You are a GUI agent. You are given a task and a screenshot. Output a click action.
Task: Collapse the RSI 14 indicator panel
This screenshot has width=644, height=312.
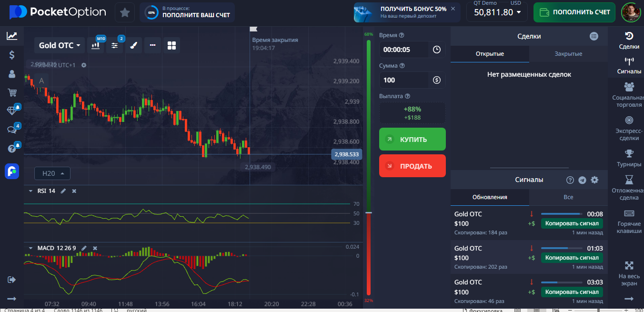(x=30, y=191)
